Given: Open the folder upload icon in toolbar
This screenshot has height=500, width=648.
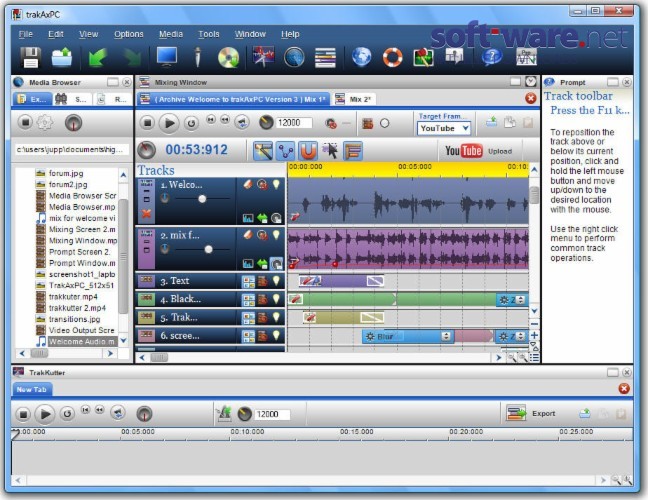Looking at the screenshot, I should coord(62,57).
